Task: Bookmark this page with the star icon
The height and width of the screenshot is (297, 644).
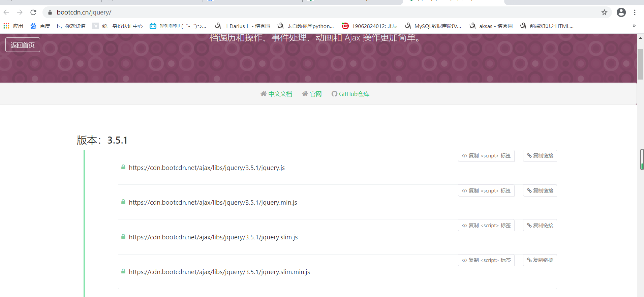Action: (x=604, y=12)
